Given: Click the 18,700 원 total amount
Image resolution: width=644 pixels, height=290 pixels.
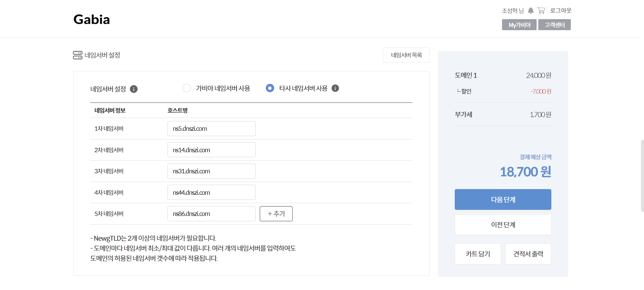Looking at the screenshot, I should 526,172.
